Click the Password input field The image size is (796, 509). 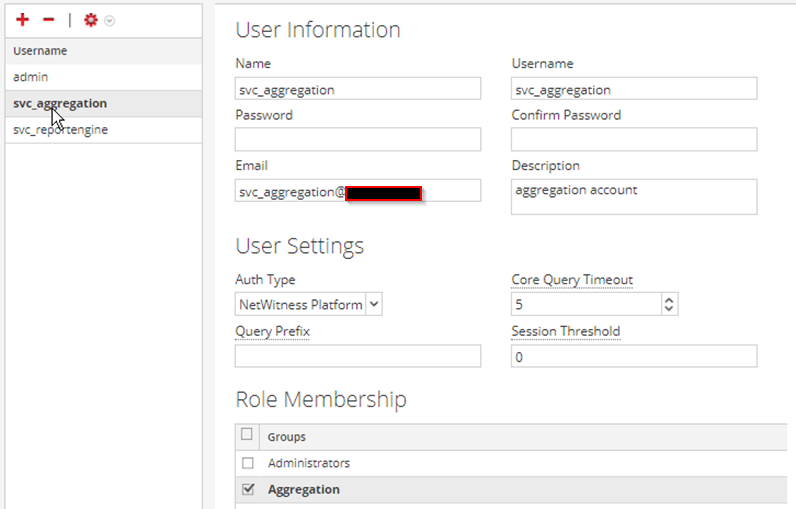point(357,140)
